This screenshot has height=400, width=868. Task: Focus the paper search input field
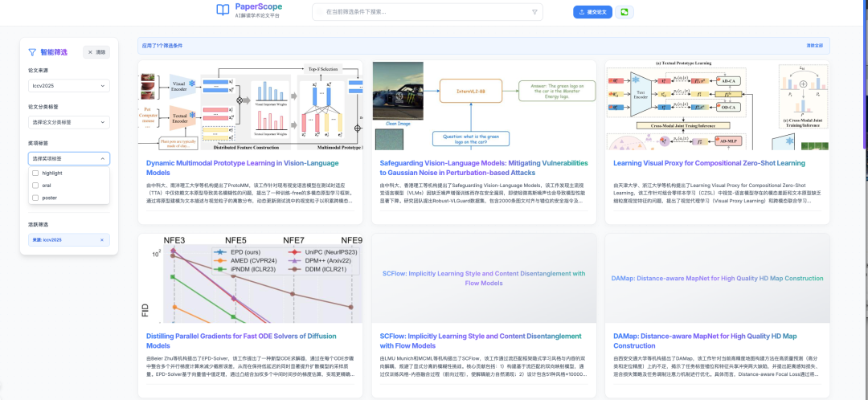click(426, 12)
